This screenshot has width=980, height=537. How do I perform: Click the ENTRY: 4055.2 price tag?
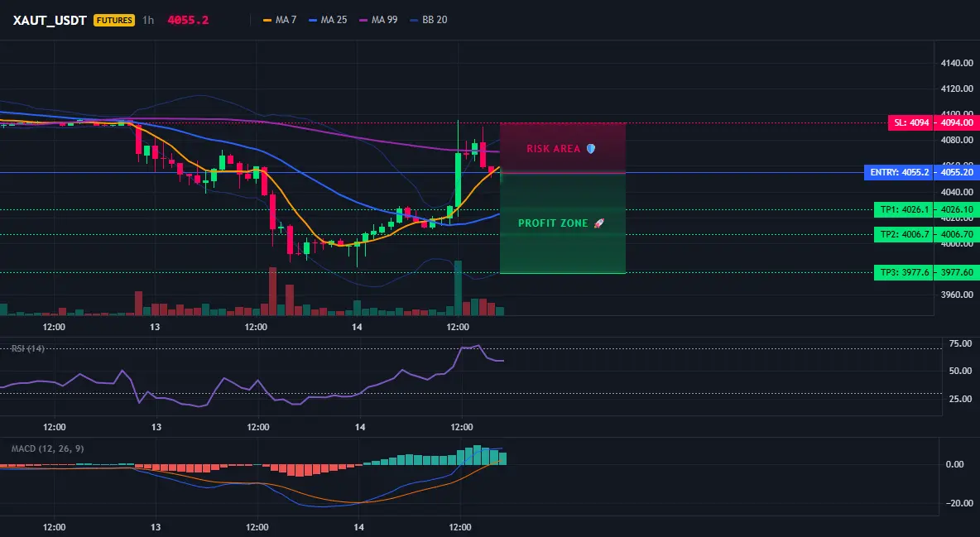[900, 172]
